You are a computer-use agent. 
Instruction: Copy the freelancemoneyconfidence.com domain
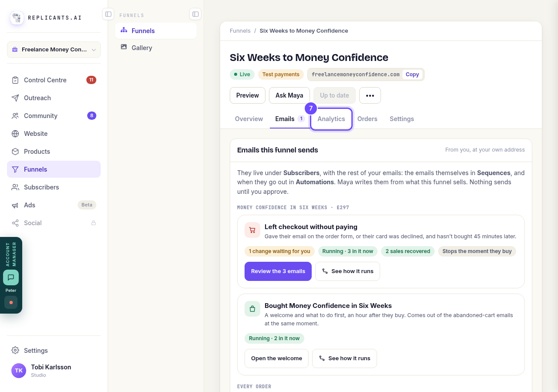coord(412,74)
